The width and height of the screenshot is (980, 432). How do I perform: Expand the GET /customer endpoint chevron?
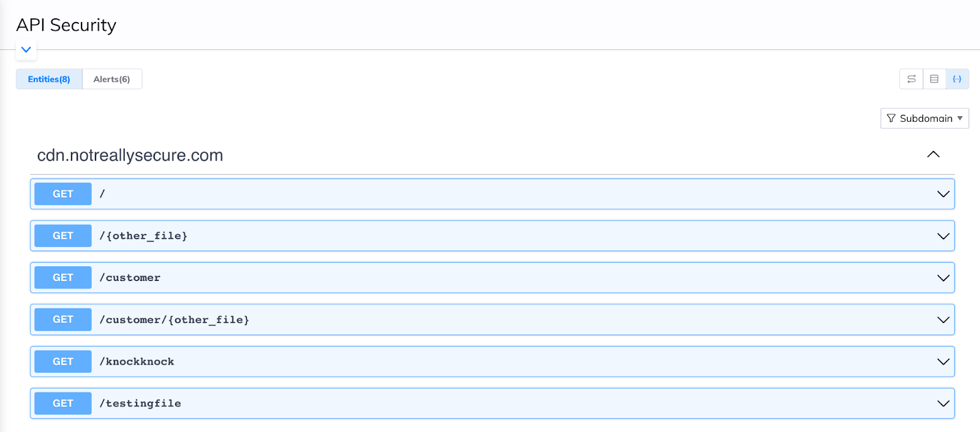943,278
